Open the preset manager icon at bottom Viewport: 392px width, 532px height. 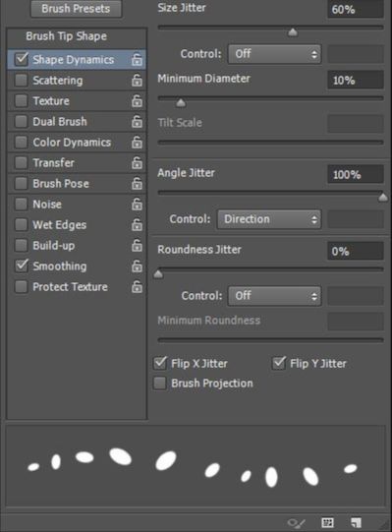pos(327,522)
